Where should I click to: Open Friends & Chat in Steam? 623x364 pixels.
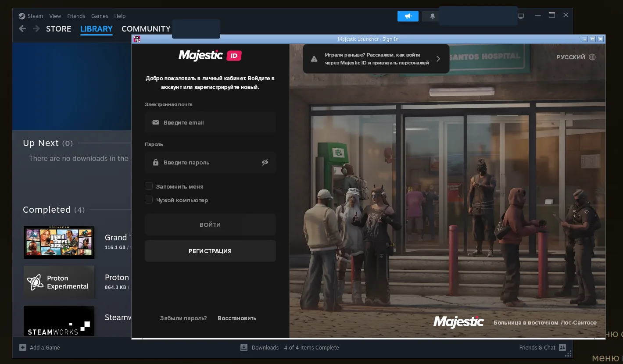(543, 347)
